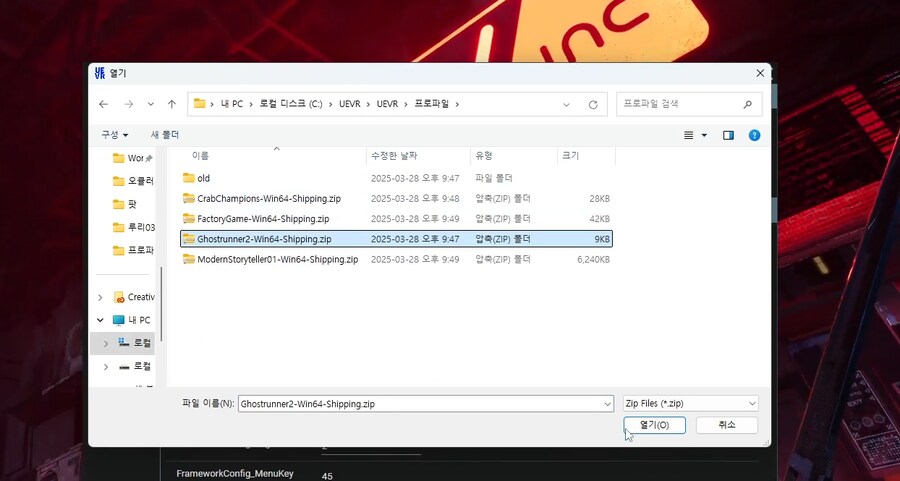Open the 구성 organize dropdown
Image resolution: width=900 pixels, height=481 pixels.
click(x=114, y=135)
